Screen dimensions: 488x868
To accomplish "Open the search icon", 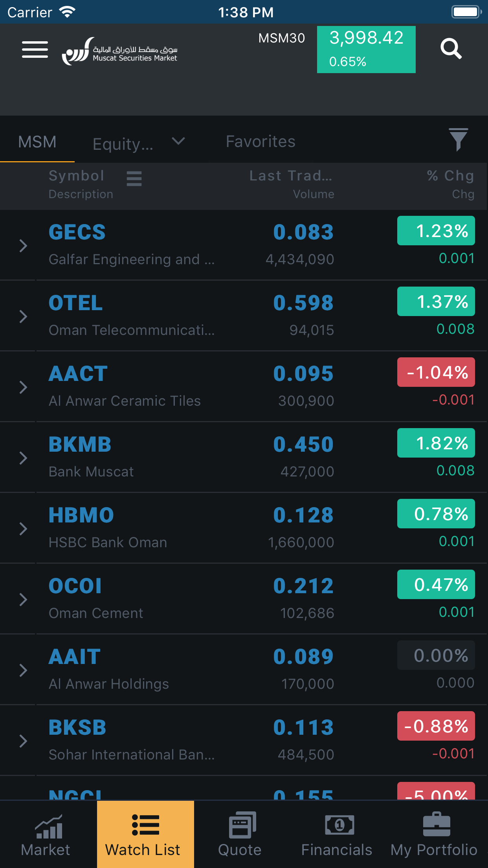I will 451,49.
